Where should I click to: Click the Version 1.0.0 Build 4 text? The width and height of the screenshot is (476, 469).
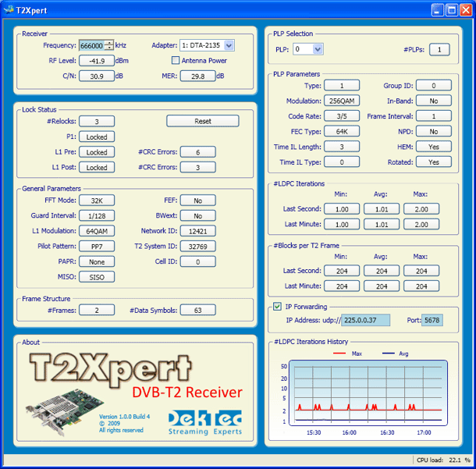tap(125, 417)
